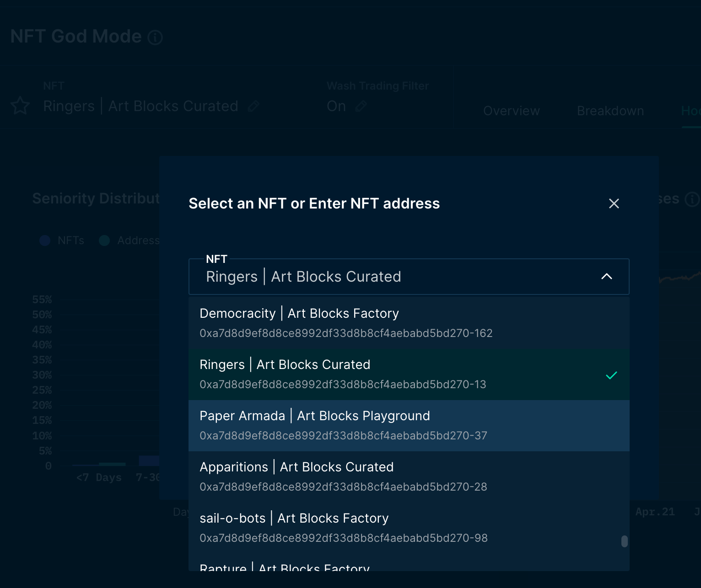This screenshot has width=701, height=588.
Task: Toggle the Addresses legend dot in chart
Action: click(104, 241)
